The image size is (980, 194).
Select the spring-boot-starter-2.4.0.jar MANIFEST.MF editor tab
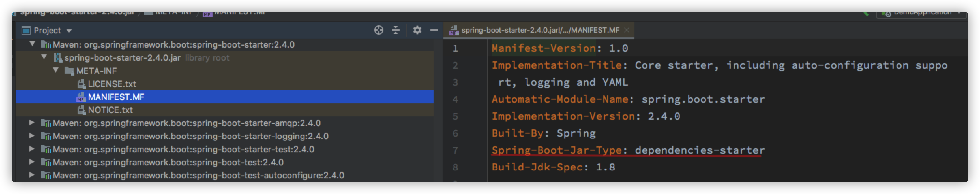pos(540,30)
